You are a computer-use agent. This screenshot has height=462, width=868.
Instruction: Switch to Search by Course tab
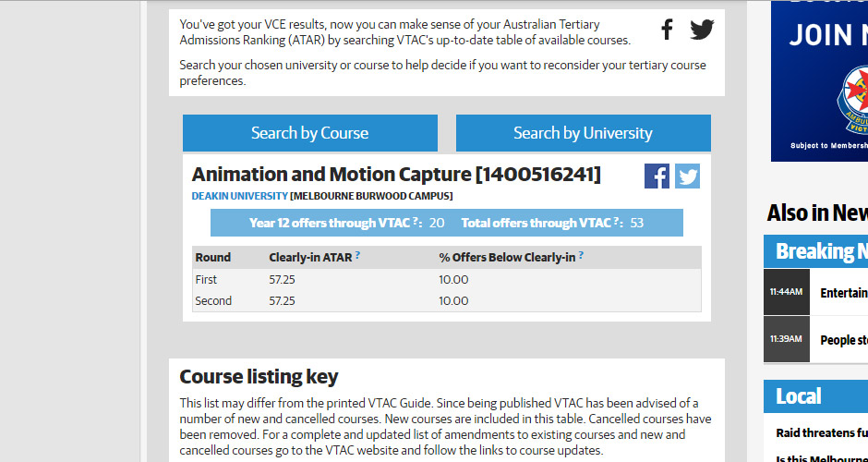coord(309,133)
